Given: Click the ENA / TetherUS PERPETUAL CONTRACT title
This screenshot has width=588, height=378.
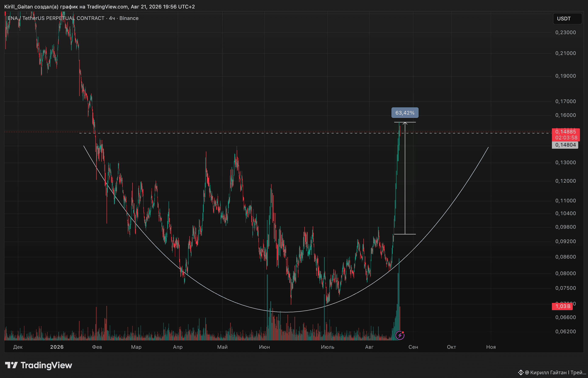Looking at the screenshot, I should 56,18.
